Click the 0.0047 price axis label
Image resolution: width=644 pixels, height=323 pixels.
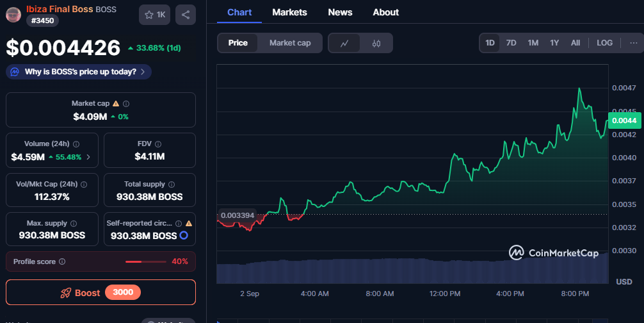coord(624,88)
